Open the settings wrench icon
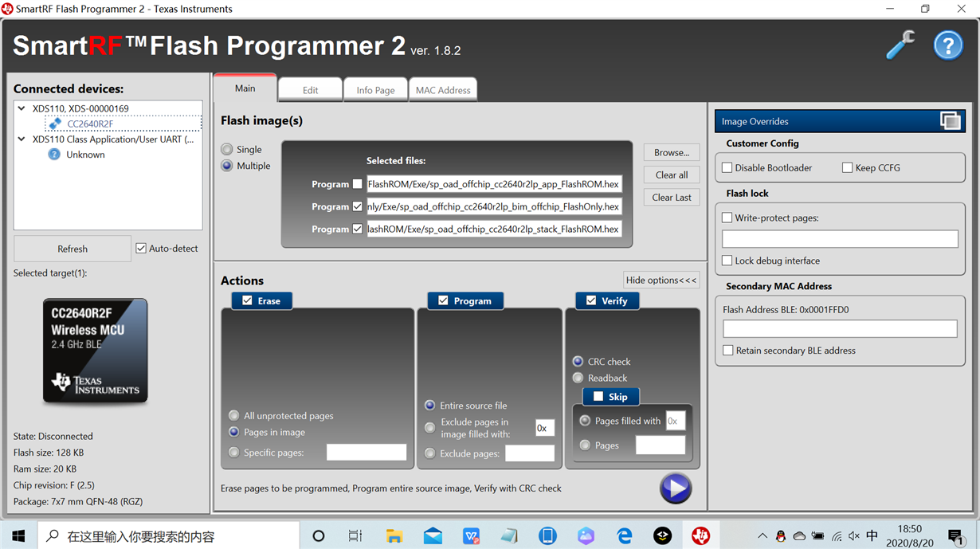Viewport: 980px width, 549px height. (x=900, y=45)
